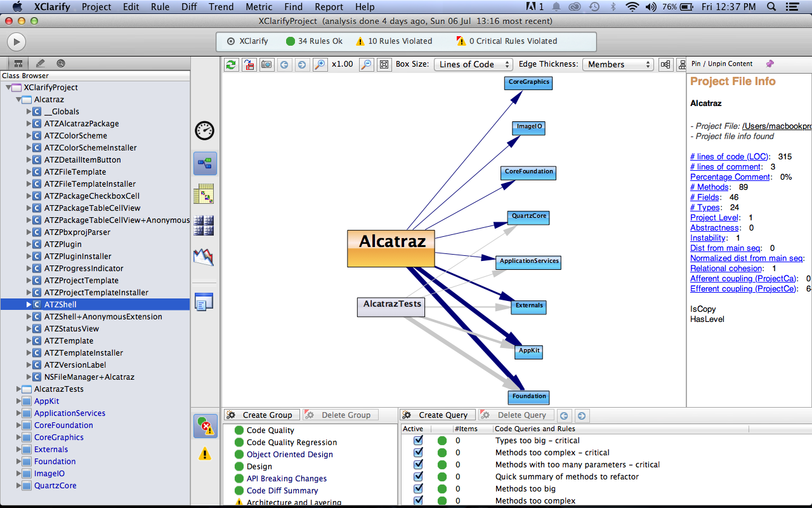Click the pin icon next to Pin / Unpin Content
The width and height of the screenshot is (812, 508).
pyautogui.click(x=770, y=63)
